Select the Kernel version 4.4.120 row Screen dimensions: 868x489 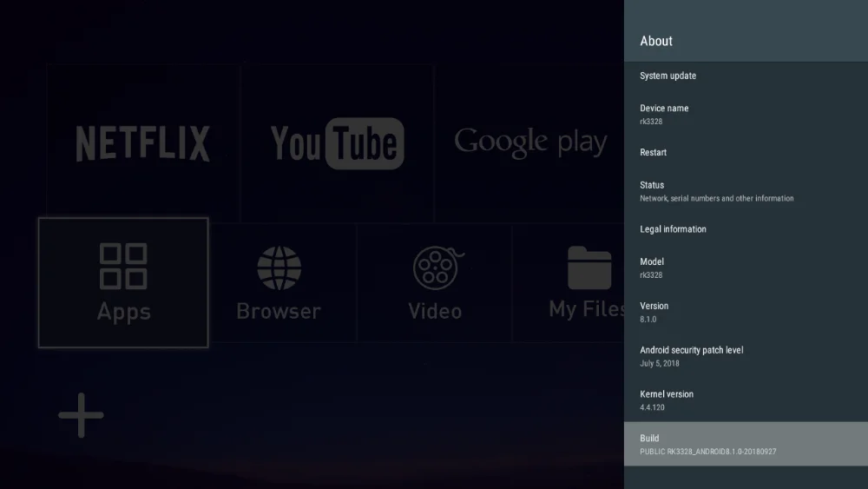click(746, 400)
